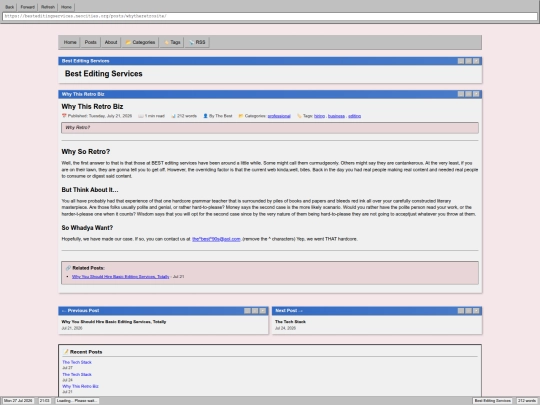Click the Best Editing Services status bar entry

[x=492, y=401]
